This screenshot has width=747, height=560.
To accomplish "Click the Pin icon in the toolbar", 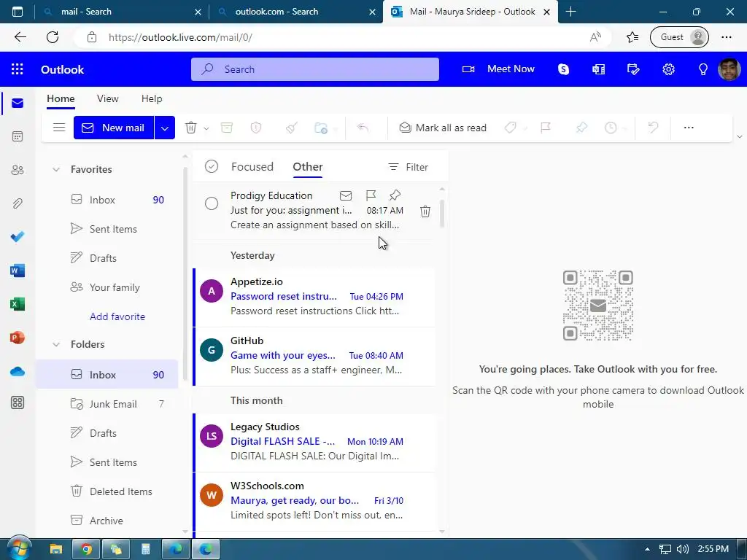I will coord(581,128).
